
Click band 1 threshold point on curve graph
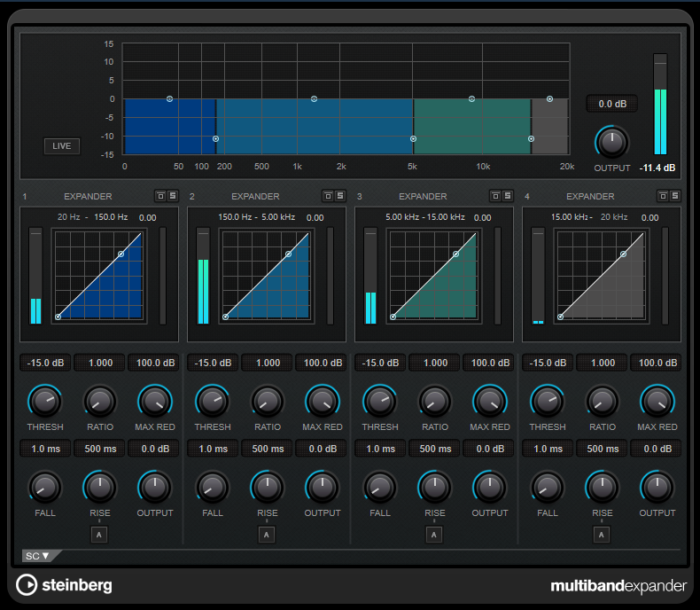coord(121,254)
